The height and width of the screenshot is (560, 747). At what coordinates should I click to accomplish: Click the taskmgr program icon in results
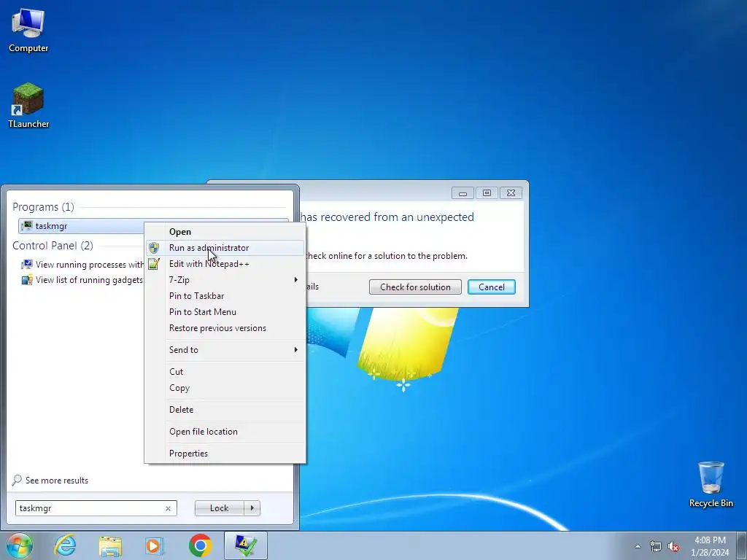(27, 226)
